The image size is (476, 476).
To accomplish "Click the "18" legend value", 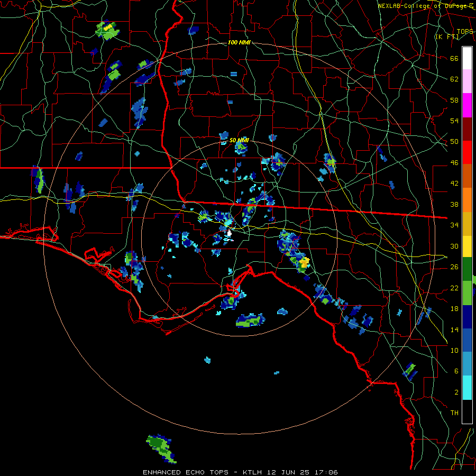I will pyautogui.click(x=454, y=309).
